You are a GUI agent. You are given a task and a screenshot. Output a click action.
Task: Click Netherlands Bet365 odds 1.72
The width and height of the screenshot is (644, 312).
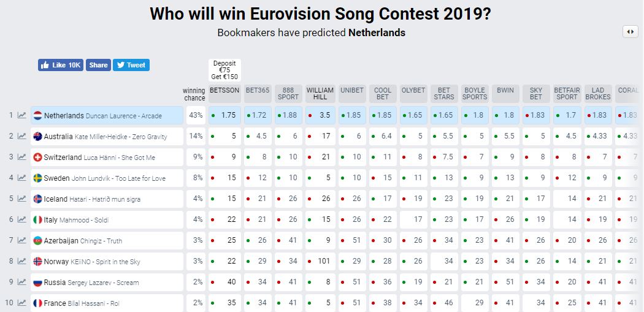[258, 115]
